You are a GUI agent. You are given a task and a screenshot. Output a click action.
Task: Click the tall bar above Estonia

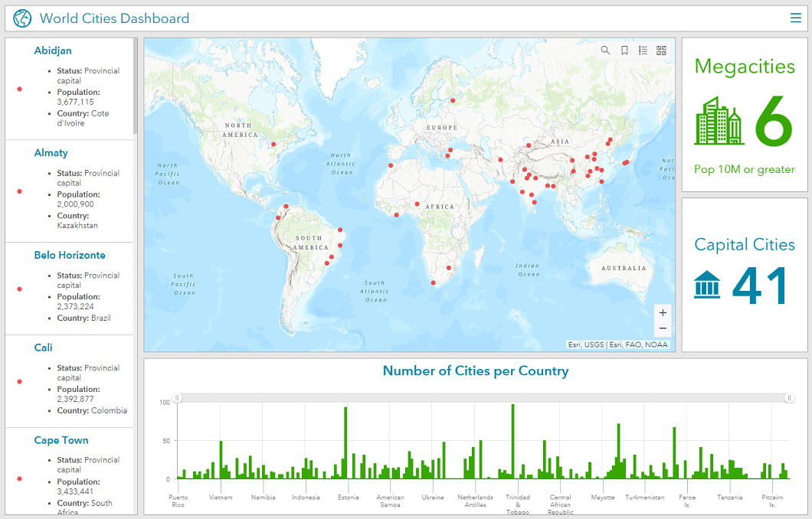coord(345,443)
